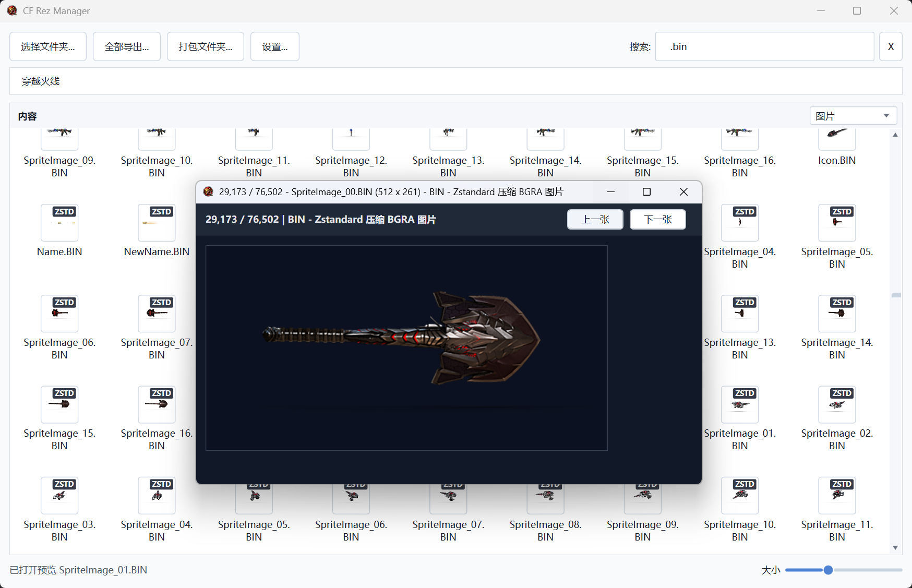Screen dimensions: 912x588
Task: Select the SpriteImage_08.BIN file icon
Action: [545, 499]
